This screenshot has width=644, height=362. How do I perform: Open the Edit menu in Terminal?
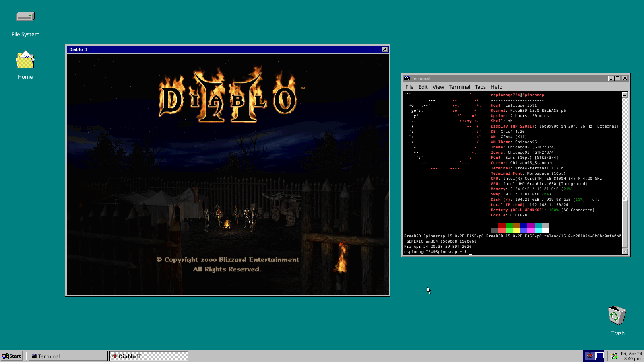tap(423, 87)
